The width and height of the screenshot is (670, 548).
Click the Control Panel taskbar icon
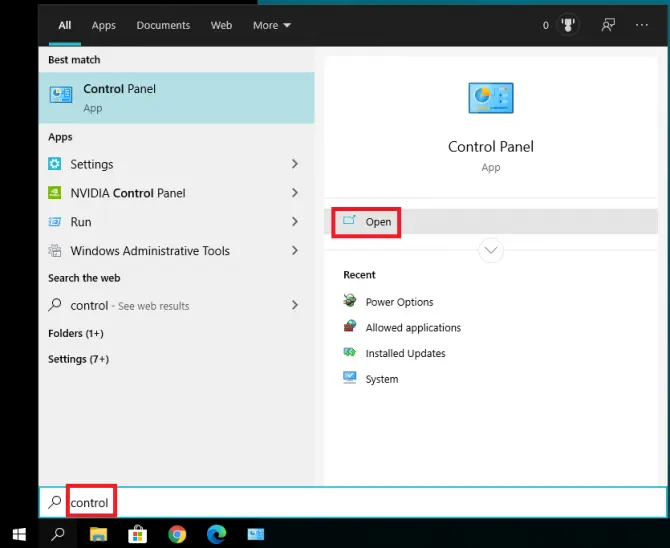pyautogui.click(x=256, y=534)
